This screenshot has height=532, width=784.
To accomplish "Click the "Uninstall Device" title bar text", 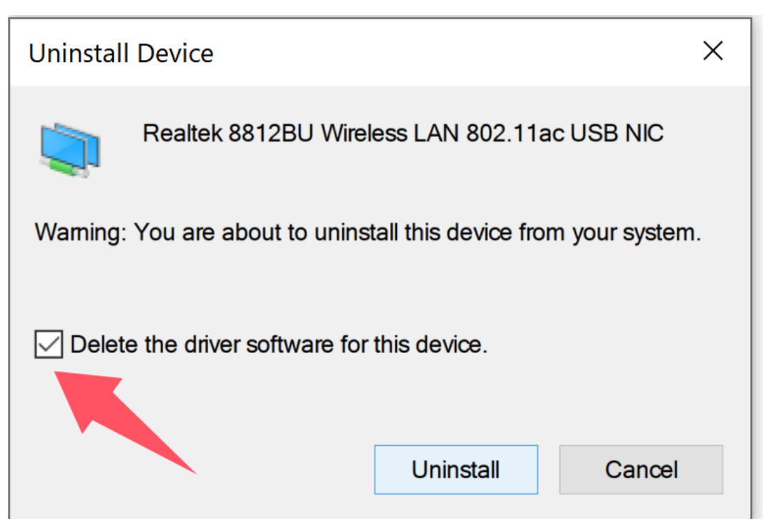I will coord(121,53).
